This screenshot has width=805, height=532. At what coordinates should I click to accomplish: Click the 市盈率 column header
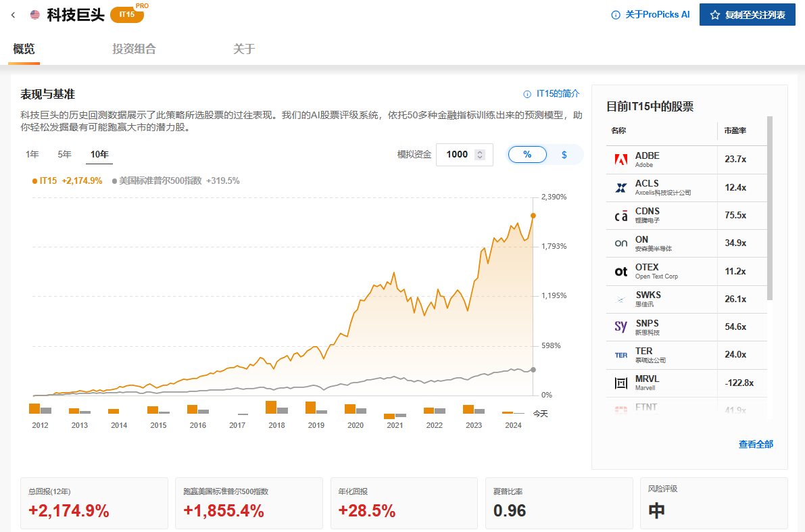tap(735, 131)
